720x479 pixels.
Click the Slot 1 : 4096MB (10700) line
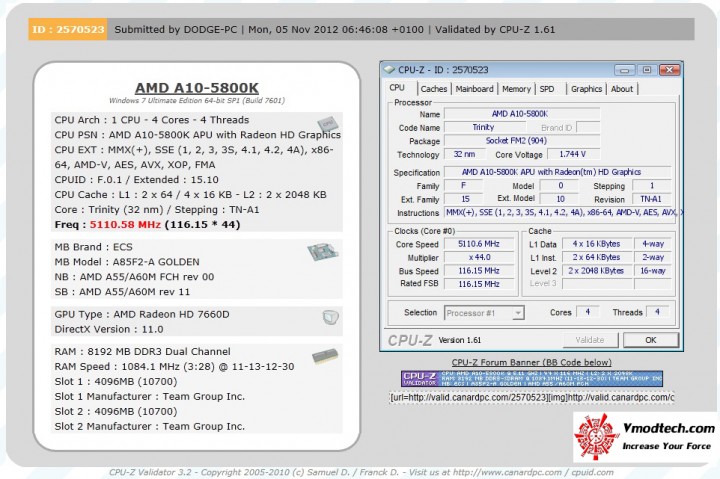116,382
